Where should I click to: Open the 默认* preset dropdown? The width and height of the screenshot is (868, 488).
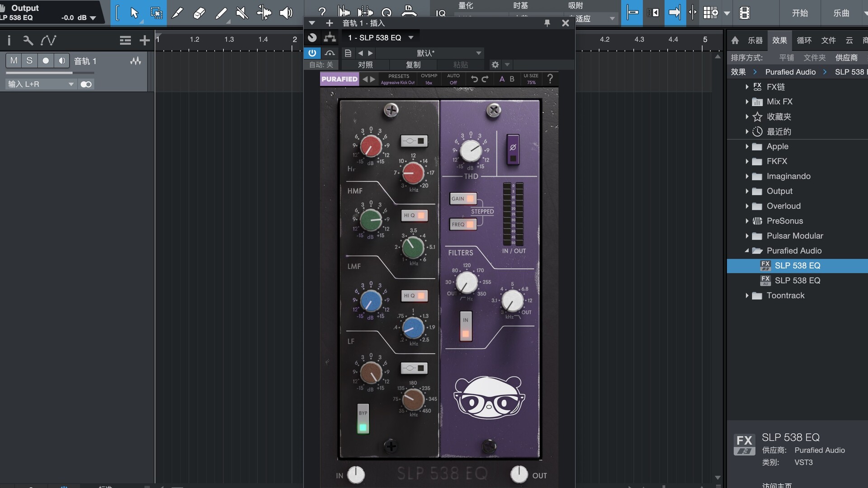tap(430, 53)
